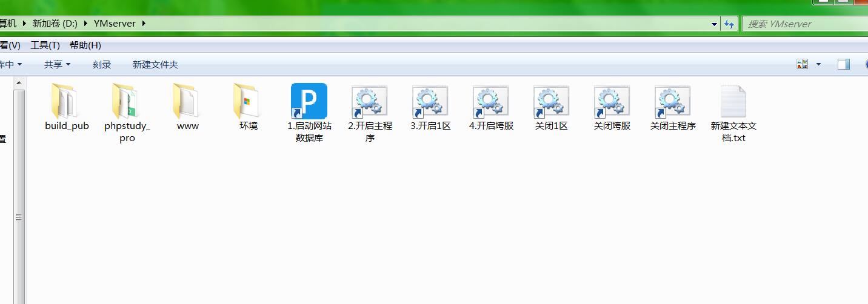This screenshot has height=304, width=868.
Task: Select the 关闭垮服 shortcut icon
Action: pos(612,102)
